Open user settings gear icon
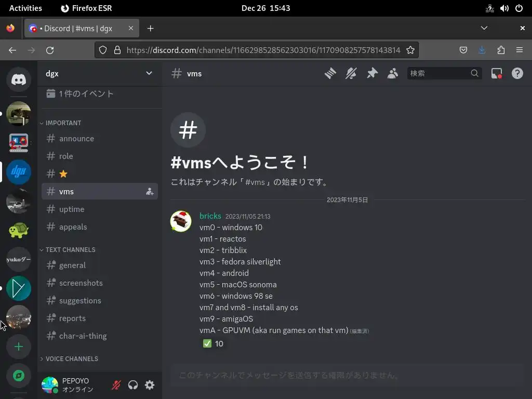The image size is (532, 399). point(150,385)
